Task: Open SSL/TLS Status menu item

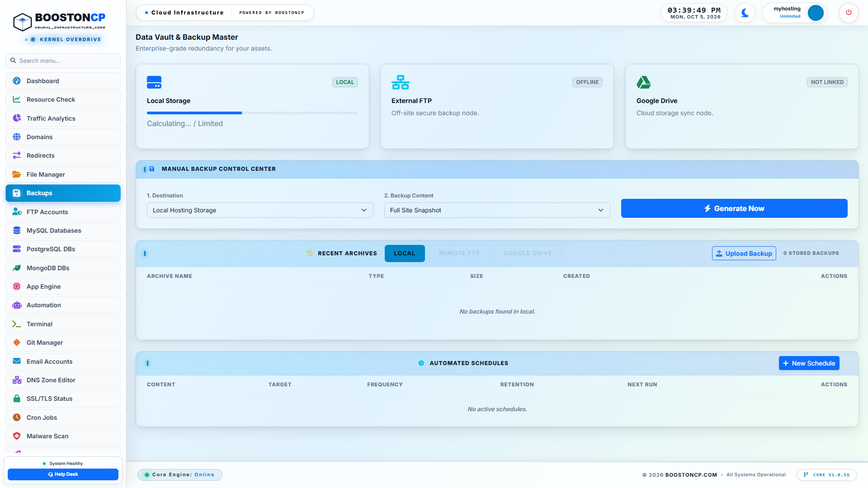Action: pyautogui.click(x=63, y=399)
